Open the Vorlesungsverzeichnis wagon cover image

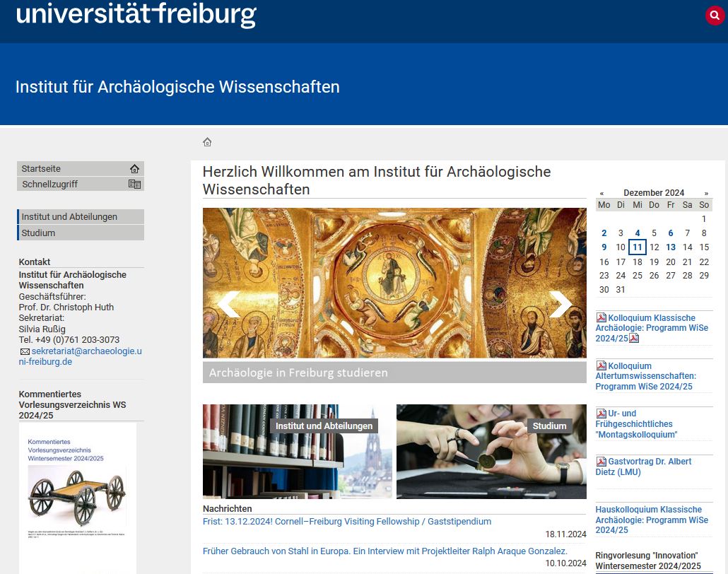click(78, 498)
